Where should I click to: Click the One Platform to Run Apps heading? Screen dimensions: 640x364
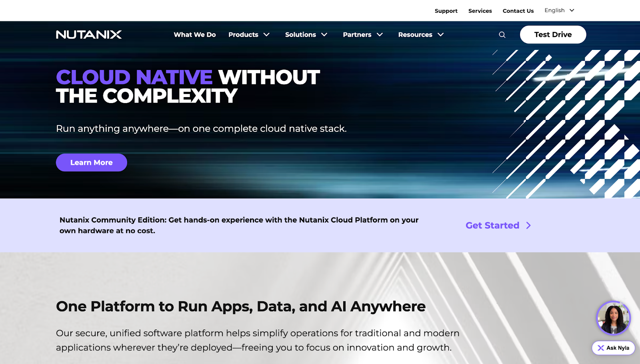pyautogui.click(x=241, y=306)
